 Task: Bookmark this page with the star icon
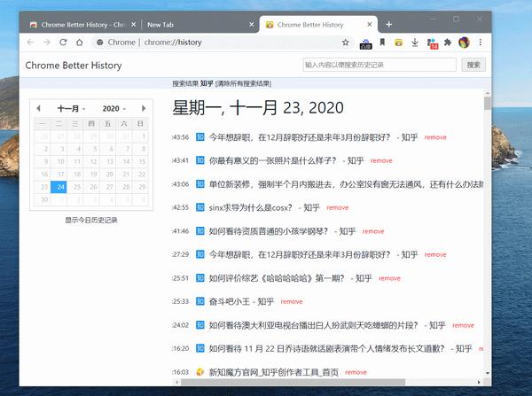(x=346, y=43)
